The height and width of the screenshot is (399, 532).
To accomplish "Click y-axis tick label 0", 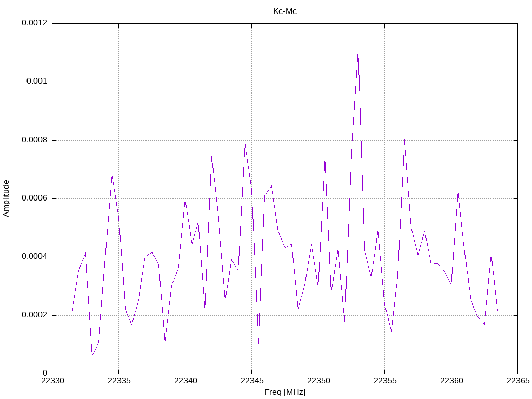I will click(x=45, y=374).
